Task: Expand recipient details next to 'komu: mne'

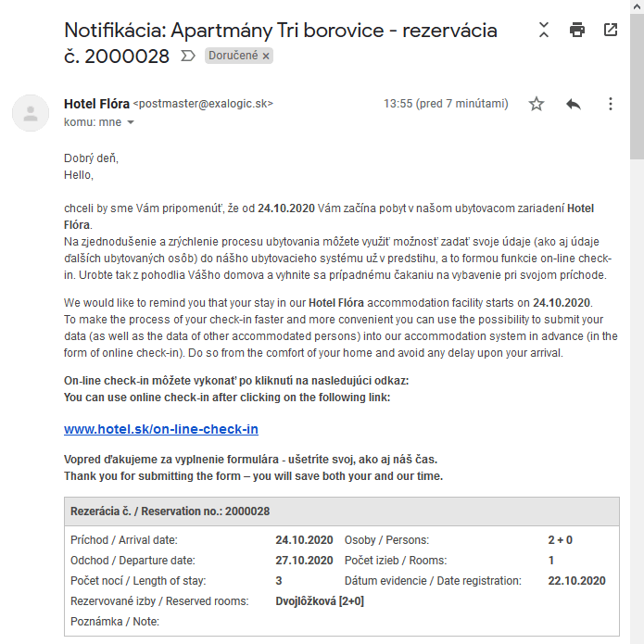Action: 130,122
